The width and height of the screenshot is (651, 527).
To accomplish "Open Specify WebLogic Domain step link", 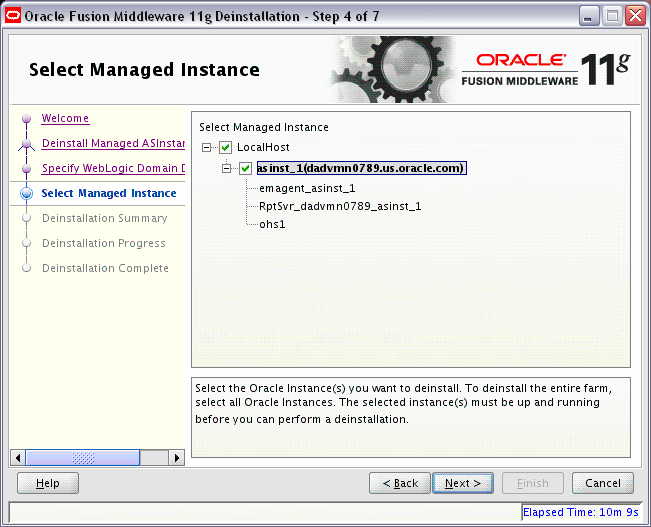I will pyautogui.click(x=113, y=168).
